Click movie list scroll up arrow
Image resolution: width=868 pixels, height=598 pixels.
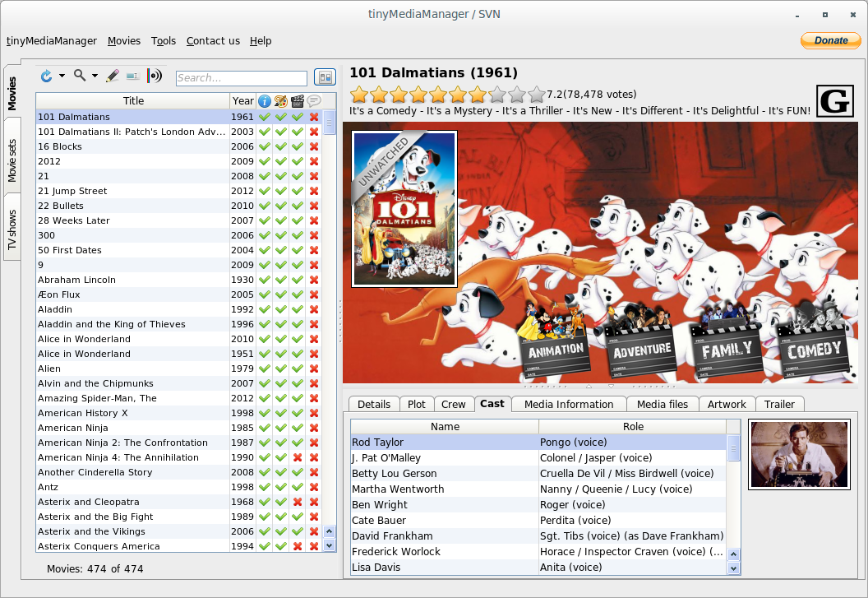point(329,531)
